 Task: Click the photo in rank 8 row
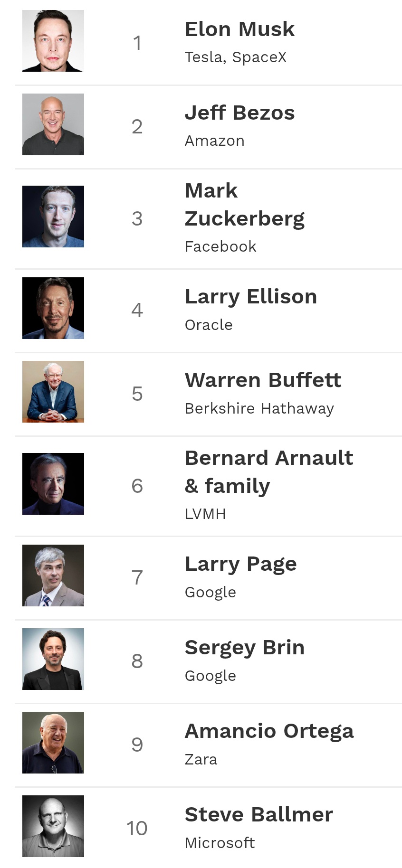pos(53,659)
